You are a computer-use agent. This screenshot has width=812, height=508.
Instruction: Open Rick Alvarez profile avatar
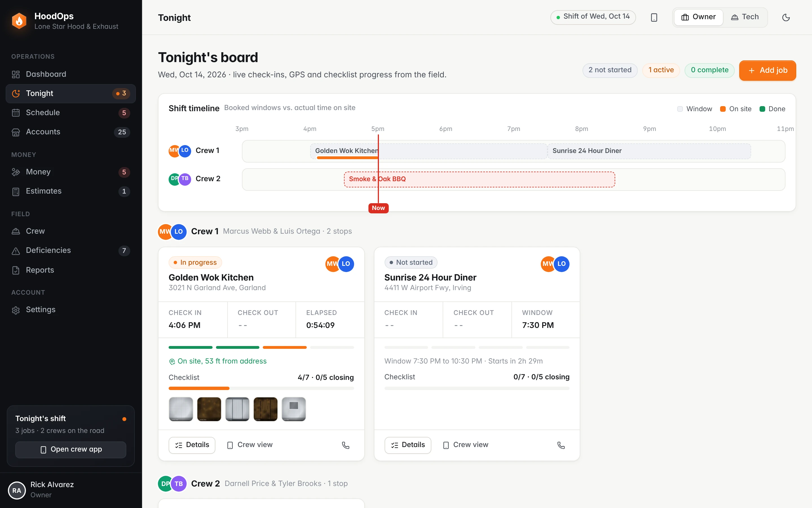(x=17, y=490)
